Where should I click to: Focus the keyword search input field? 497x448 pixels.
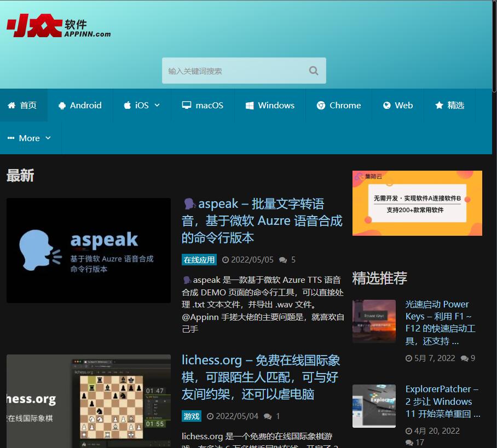tap(244, 71)
